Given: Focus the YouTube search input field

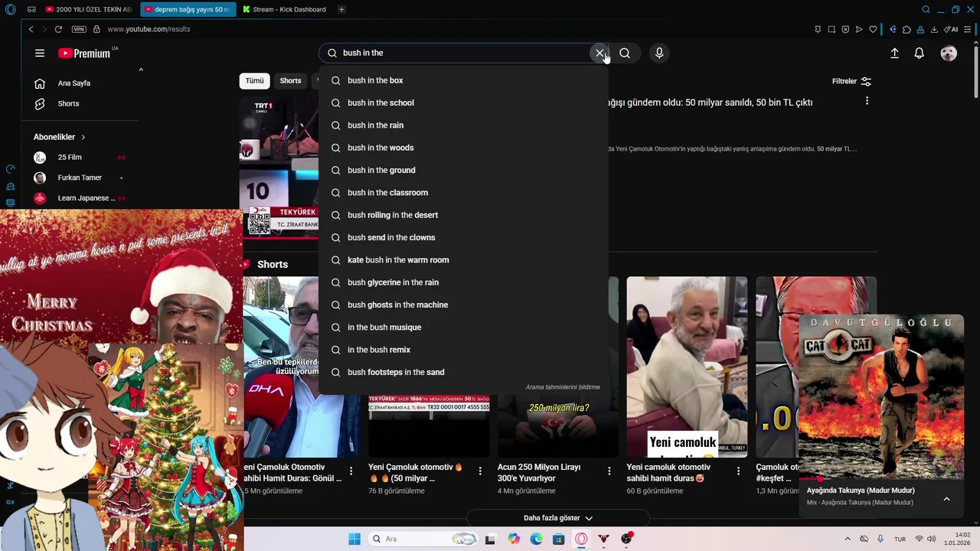Looking at the screenshot, I should (x=463, y=53).
